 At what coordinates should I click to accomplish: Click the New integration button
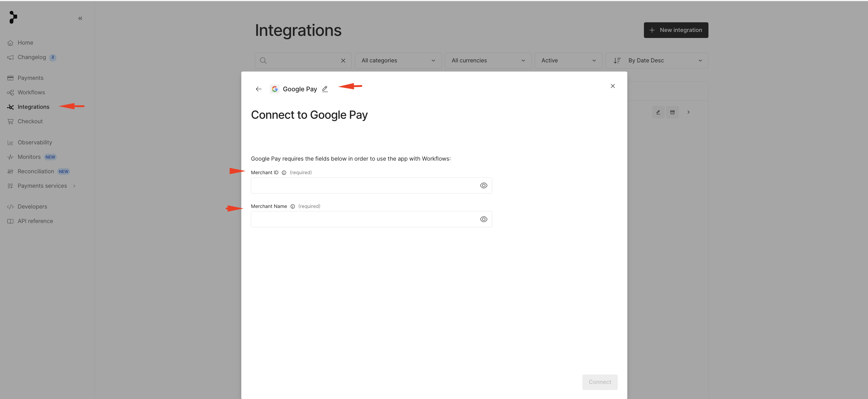[x=676, y=30]
